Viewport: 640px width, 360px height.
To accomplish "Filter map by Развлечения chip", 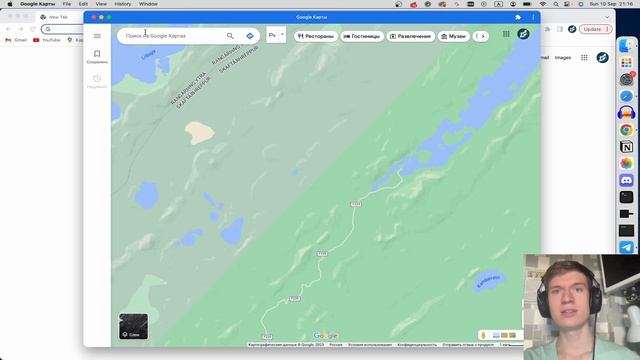I will click(411, 36).
